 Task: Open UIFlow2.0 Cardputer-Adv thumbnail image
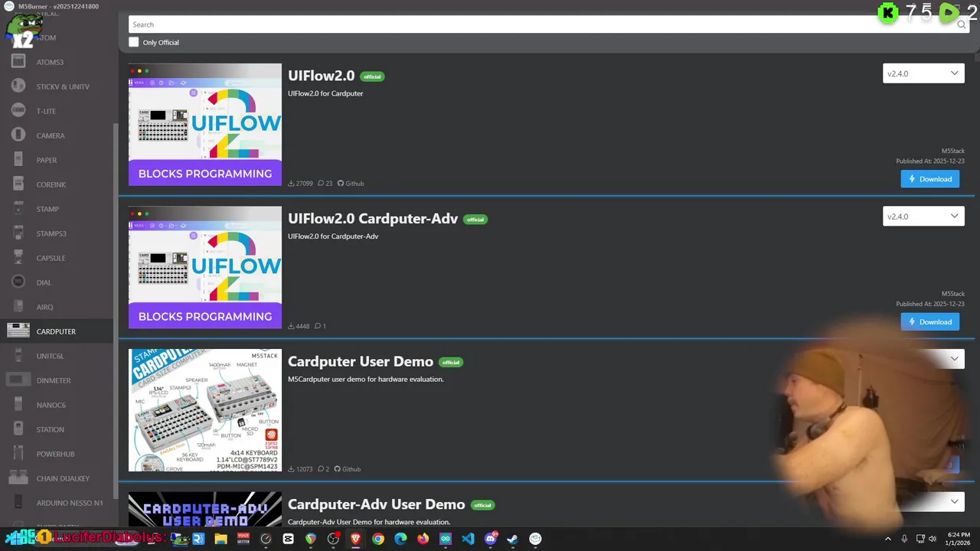(205, 268)
